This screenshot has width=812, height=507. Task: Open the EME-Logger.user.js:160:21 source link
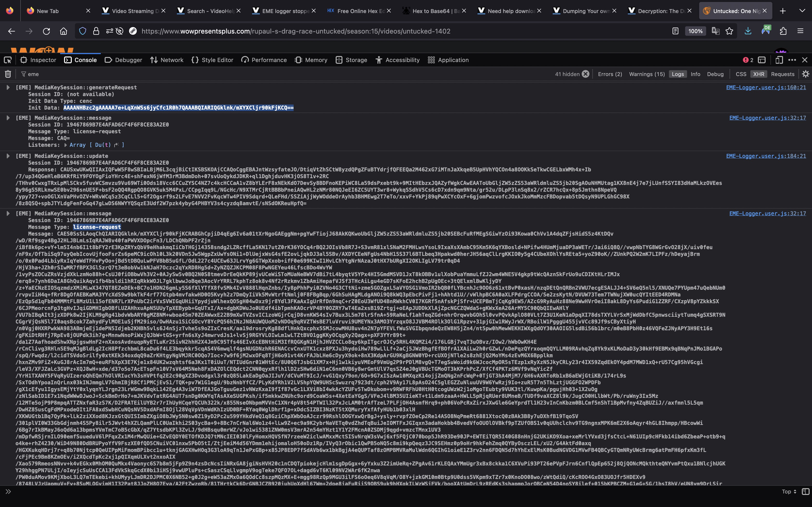tap(766, 87)
